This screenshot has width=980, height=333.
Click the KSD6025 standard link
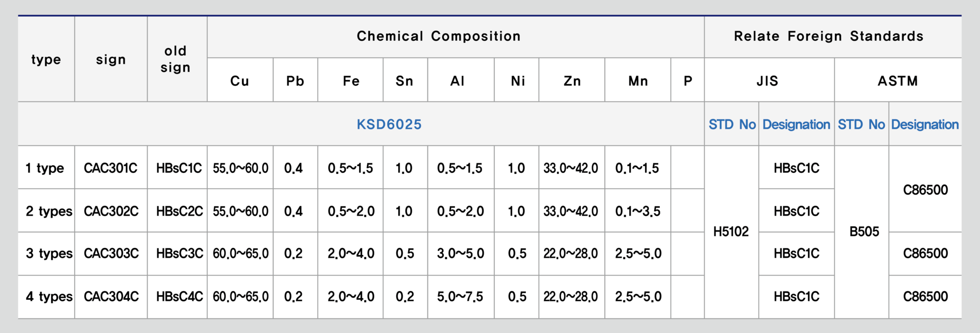click(389, 124)
